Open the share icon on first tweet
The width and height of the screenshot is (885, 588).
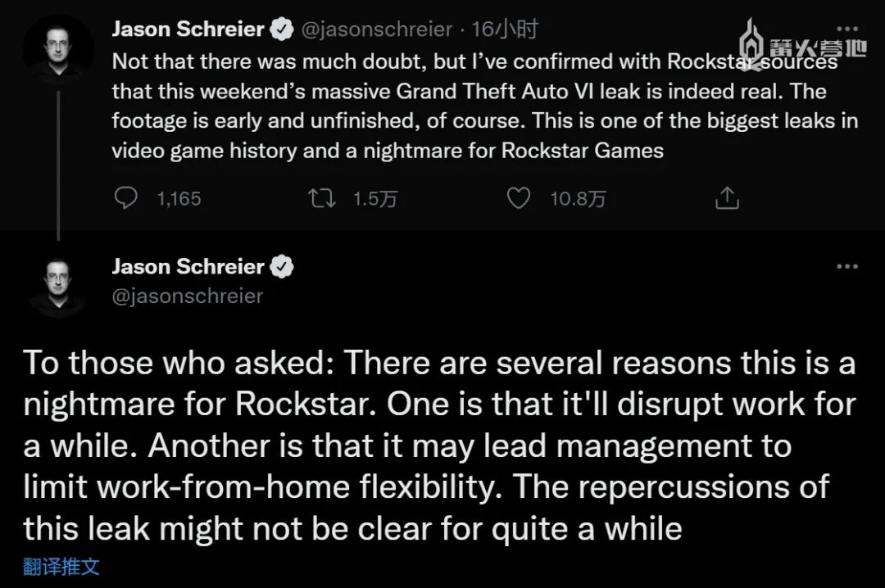pyautogui.click(x=727, y=199)
